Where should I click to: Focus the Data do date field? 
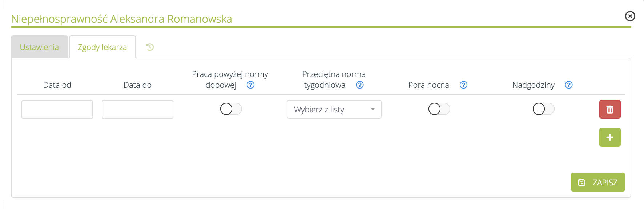click(137, 109)
